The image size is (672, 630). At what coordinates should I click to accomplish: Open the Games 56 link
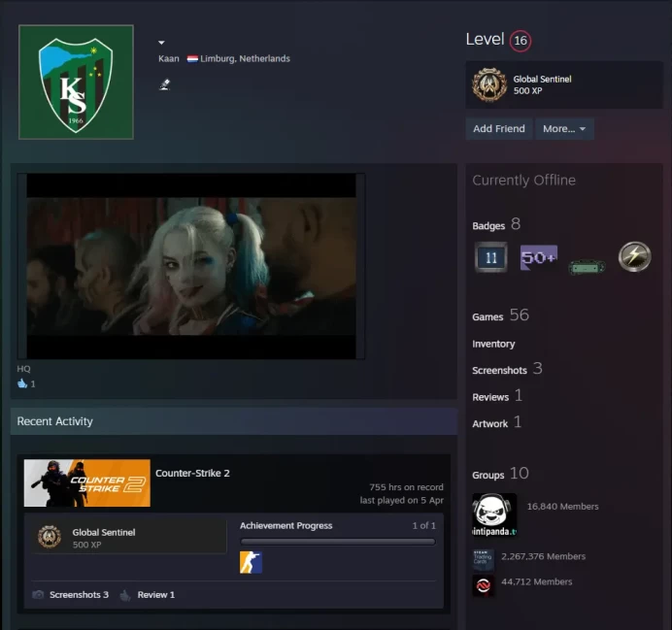pyautogui.click(x=500, y=315)
